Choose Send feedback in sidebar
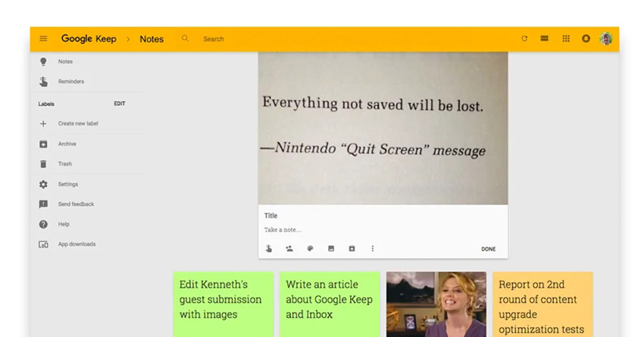 tap(76, 204)
